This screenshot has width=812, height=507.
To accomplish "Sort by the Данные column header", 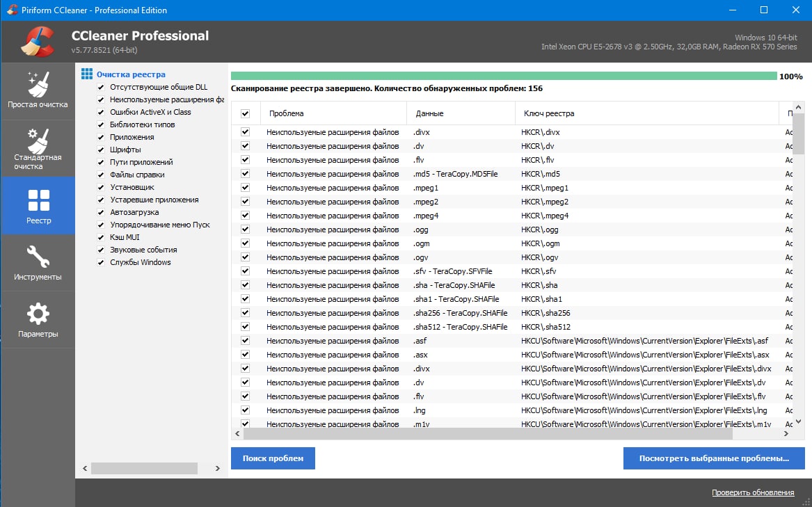I will (x=461, y=113).
